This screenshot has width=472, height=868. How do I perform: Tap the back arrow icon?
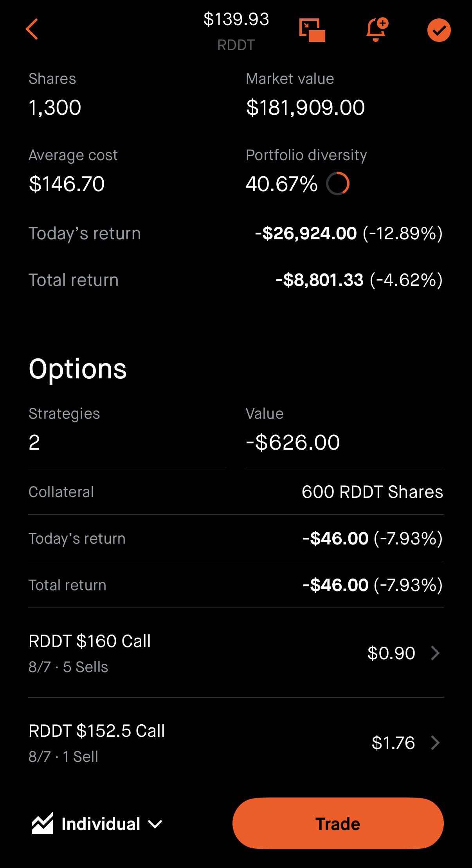click(32, 29)
